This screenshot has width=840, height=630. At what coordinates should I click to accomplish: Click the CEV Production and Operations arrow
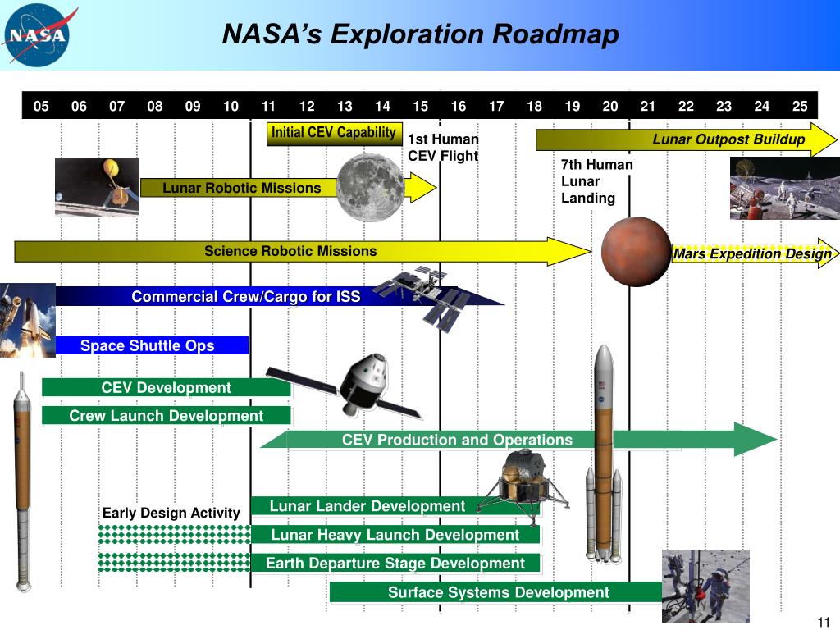(518, 440)
